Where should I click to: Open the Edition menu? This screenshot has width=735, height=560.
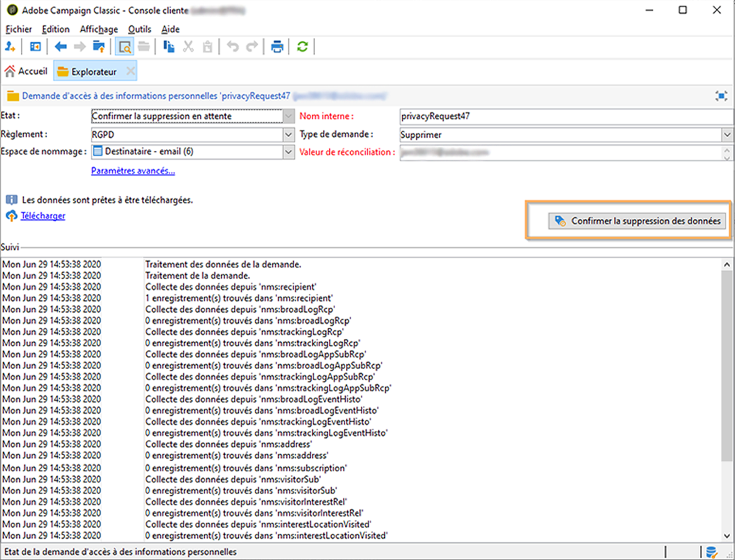point(55,30)
